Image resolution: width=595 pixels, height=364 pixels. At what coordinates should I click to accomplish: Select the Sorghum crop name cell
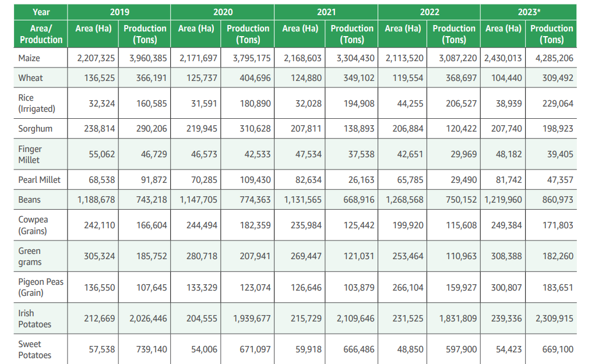point(35,129)
